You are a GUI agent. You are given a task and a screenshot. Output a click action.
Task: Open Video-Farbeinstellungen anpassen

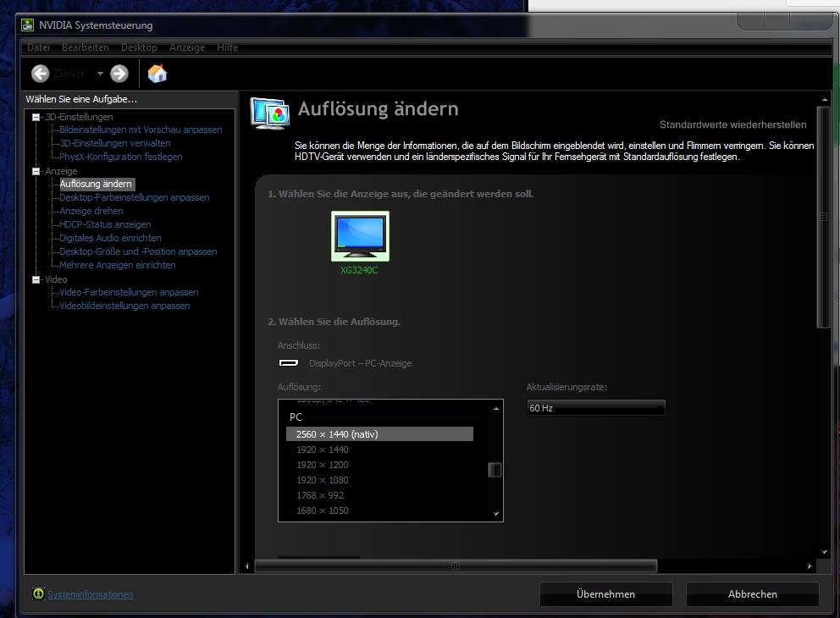pyautogui.click(x=129, y=292)
